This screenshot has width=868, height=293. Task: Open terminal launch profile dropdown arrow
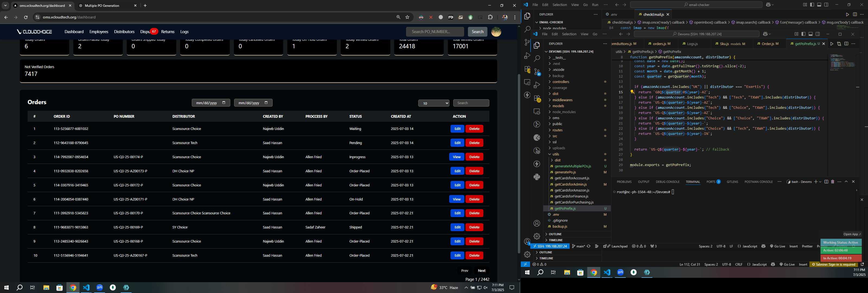tap(820, 182)
